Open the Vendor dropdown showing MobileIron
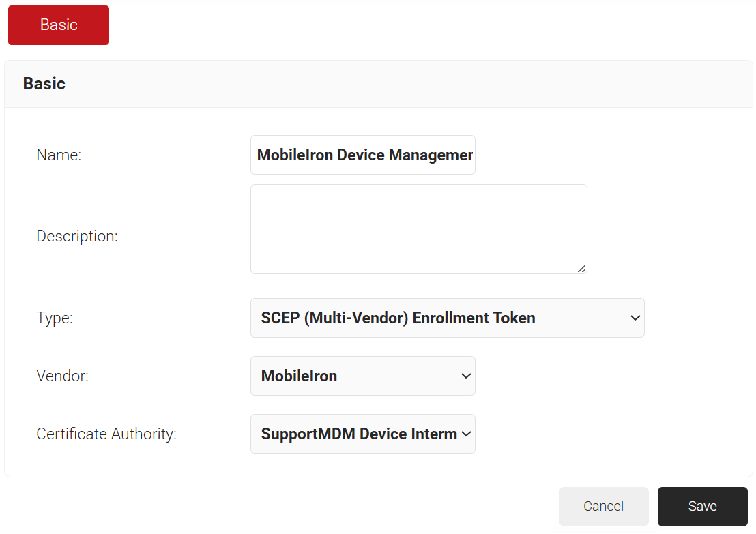Image resolution: width=756 pixels, height=534 pixels. point(355,376)
